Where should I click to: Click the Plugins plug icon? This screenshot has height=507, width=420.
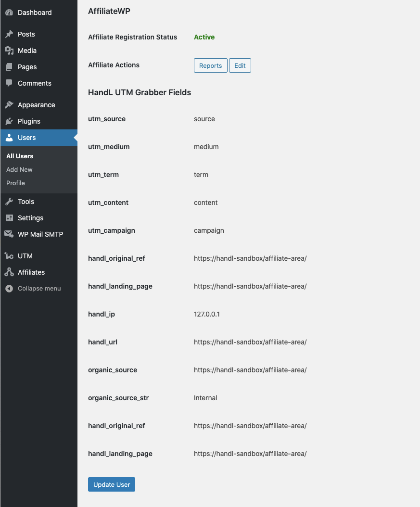(9, 121)
